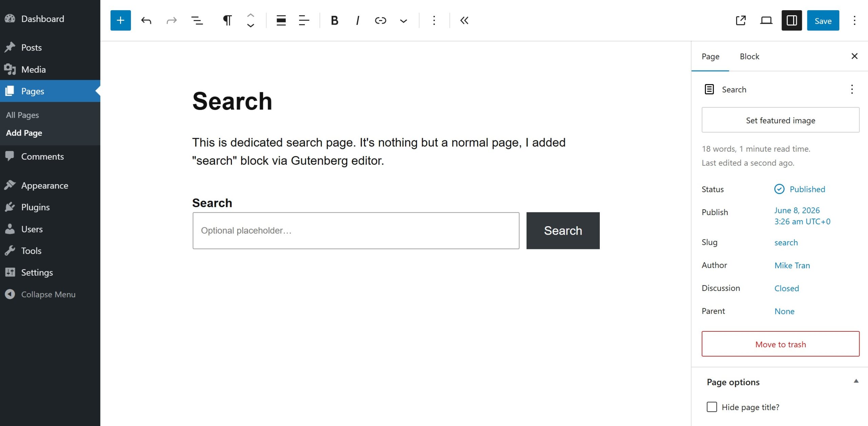Click the paragraph block type icon

click(x=227, y=20)
